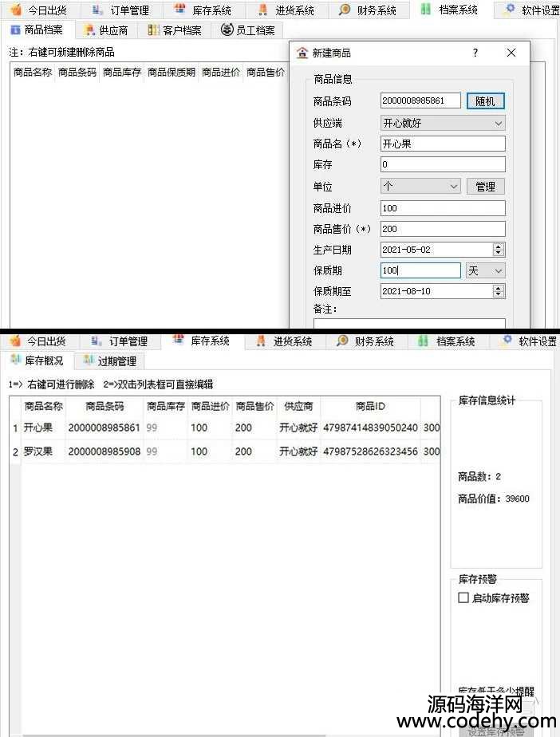Screen dimensions: 560x737
Task: Click the 客户档案 tab icon
Action: [153, 30]
